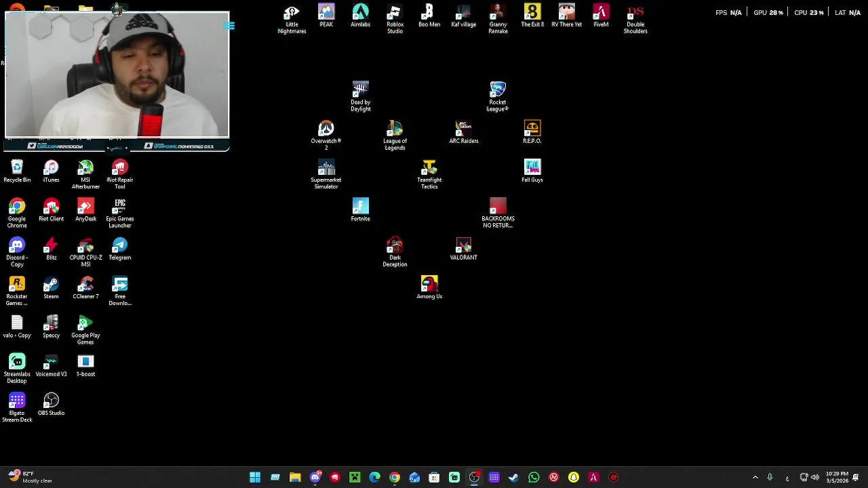Open the Telegram desktop shortcut
This screenshot has height=488, width=868.
[x=120, y=249]
